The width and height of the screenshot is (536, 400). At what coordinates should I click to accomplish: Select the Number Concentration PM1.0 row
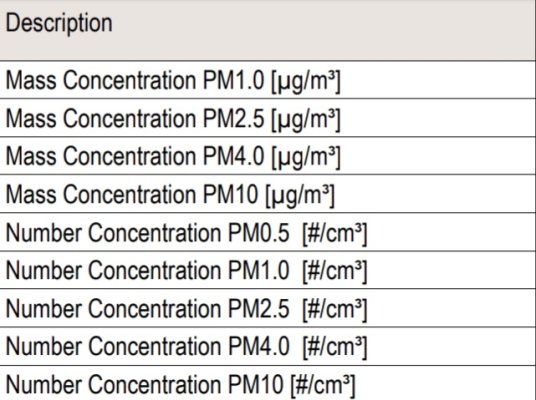pos(268,270)
